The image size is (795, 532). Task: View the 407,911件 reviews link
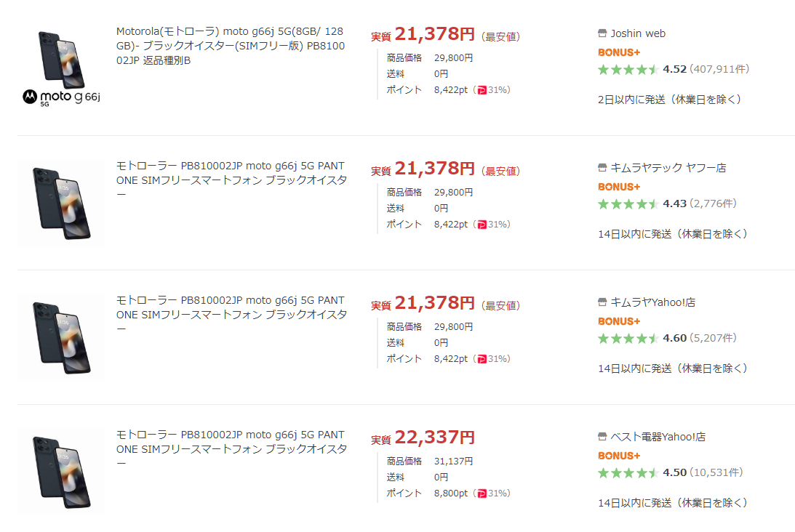click(x=719, y=70)
